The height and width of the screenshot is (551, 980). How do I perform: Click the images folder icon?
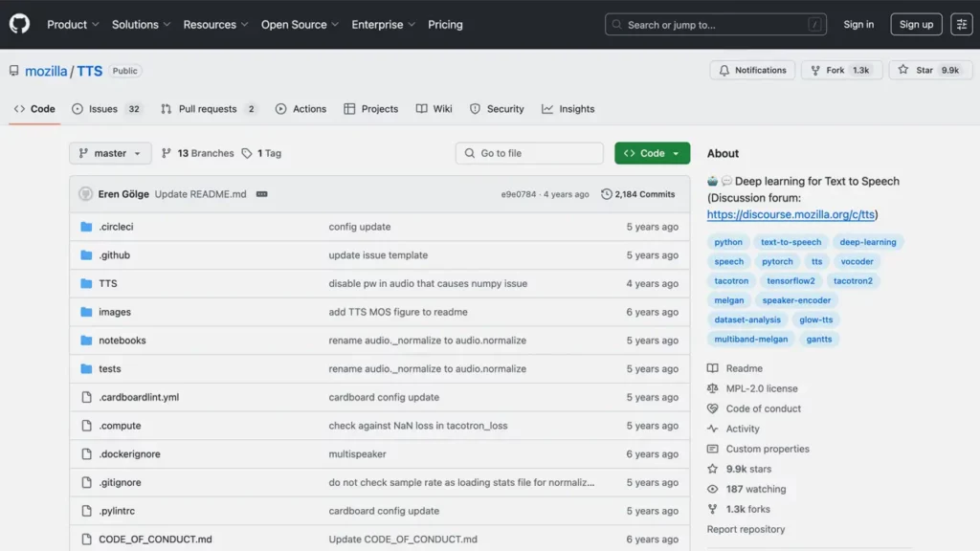click(x=86, y=312)
